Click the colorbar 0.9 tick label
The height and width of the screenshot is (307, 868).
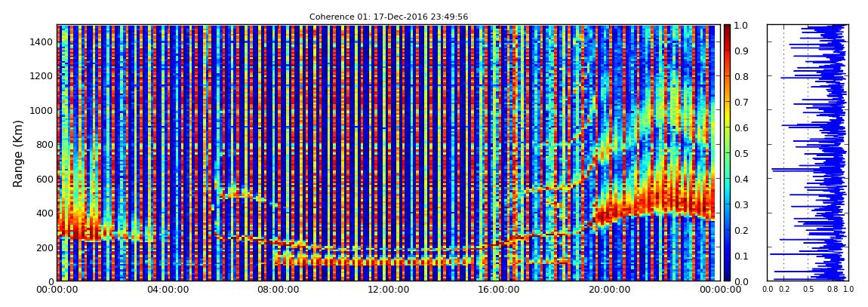pyautogui.click(x=741, y=51)
